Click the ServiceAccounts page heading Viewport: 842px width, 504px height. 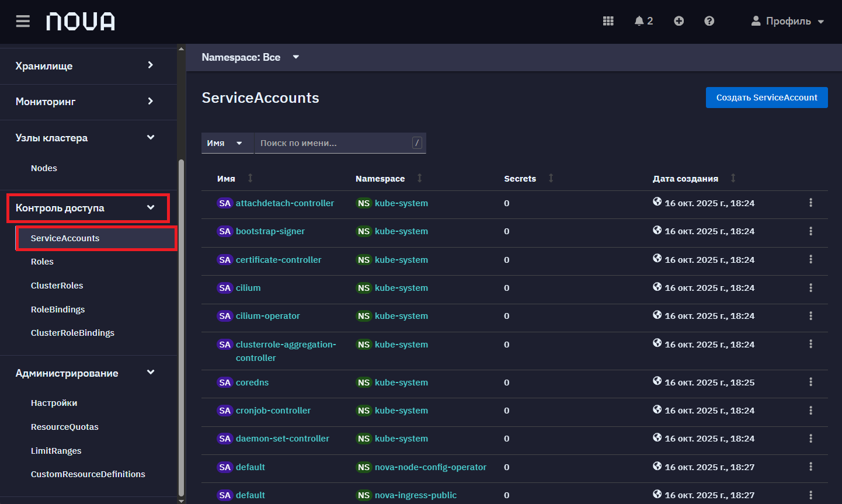click(x=260, y=98)
